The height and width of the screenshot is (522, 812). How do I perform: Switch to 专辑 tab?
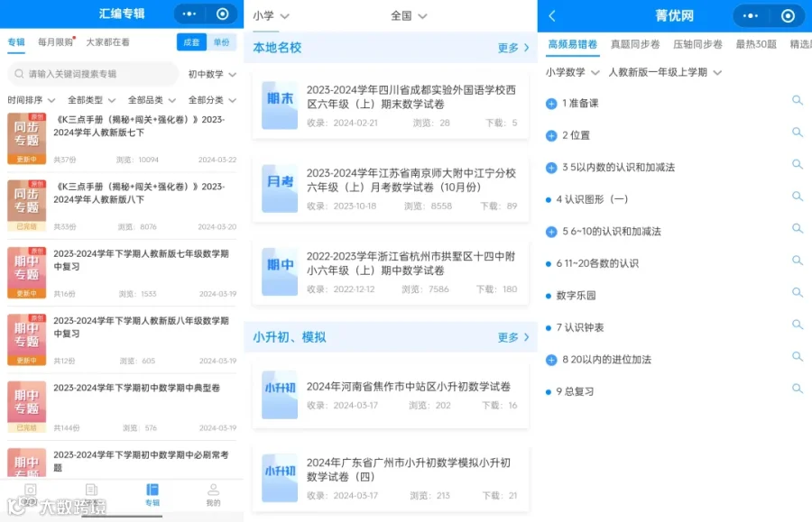(x=16, y=42)
